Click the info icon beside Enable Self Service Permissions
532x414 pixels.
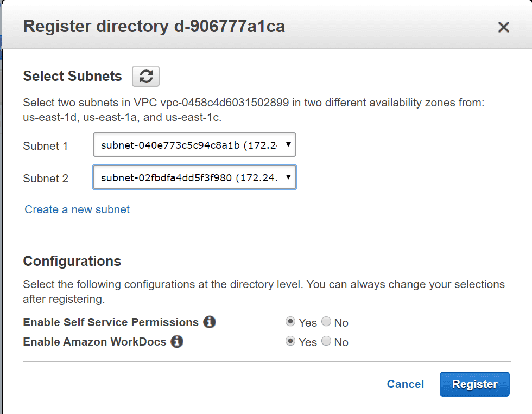(x=210, y=322)
